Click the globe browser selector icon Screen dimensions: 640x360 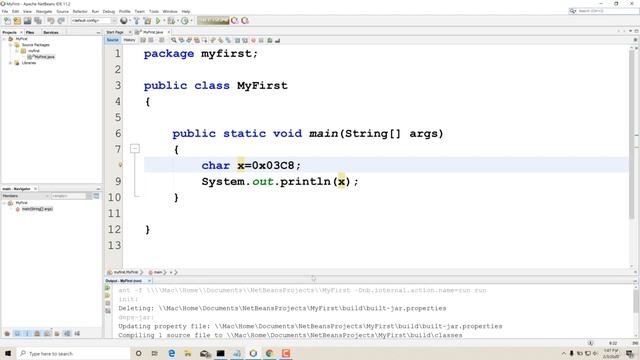(123, 20)
